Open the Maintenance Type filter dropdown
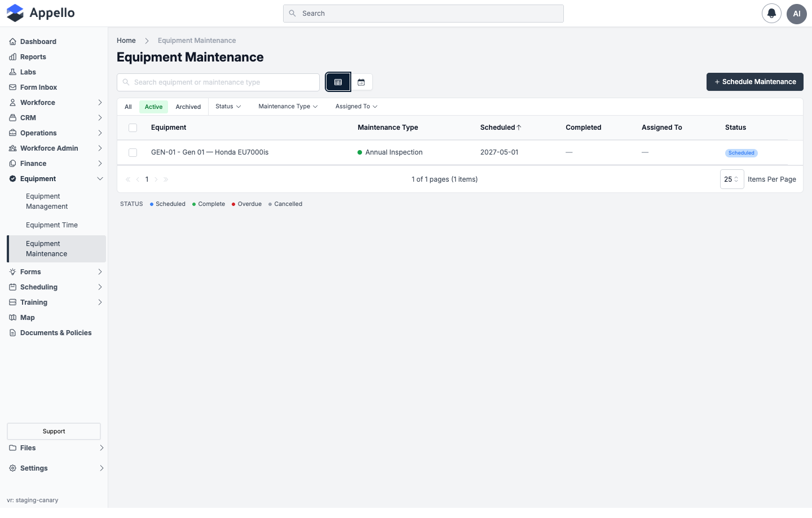Screen dimensions: 812x518 [288, 107]
